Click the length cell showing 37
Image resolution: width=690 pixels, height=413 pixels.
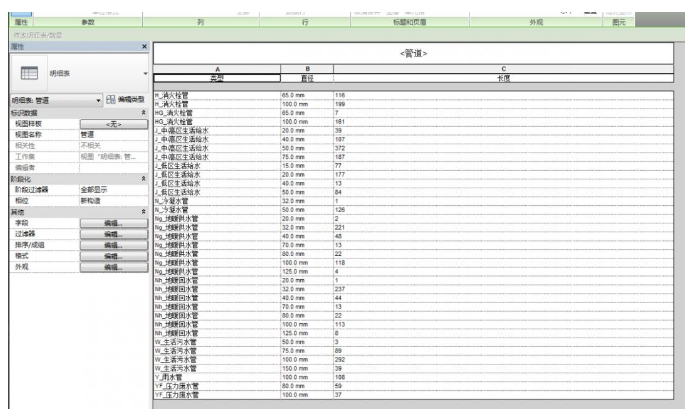click(x=503, y=395)
